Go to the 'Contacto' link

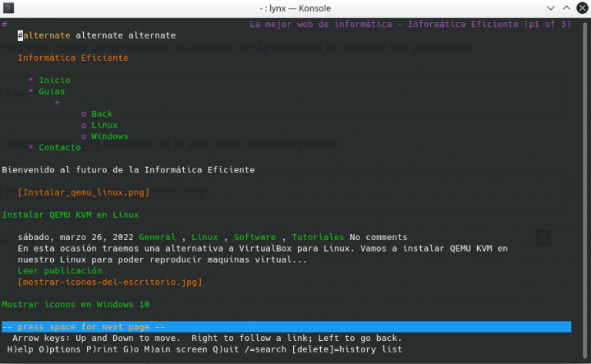pyautogui.click(x=59, y=147)
